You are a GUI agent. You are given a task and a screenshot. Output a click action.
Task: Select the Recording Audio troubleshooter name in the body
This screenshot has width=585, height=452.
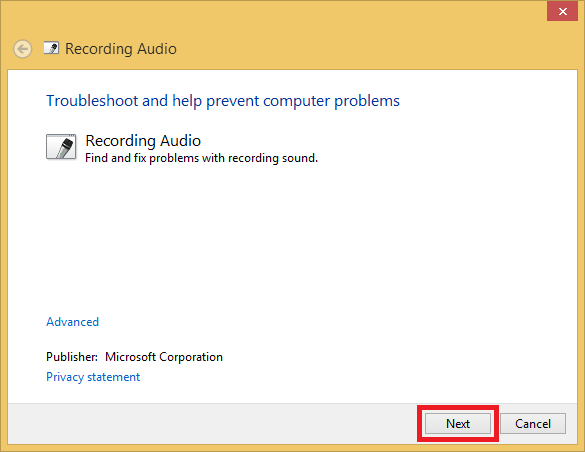(x=143, y=141)
